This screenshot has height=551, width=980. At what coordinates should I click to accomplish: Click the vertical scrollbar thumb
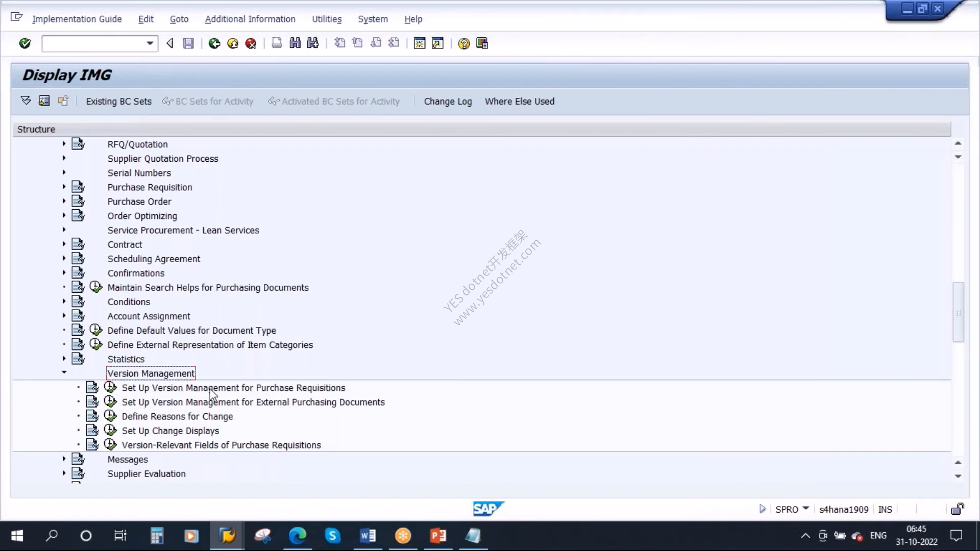tap(958, 312)
